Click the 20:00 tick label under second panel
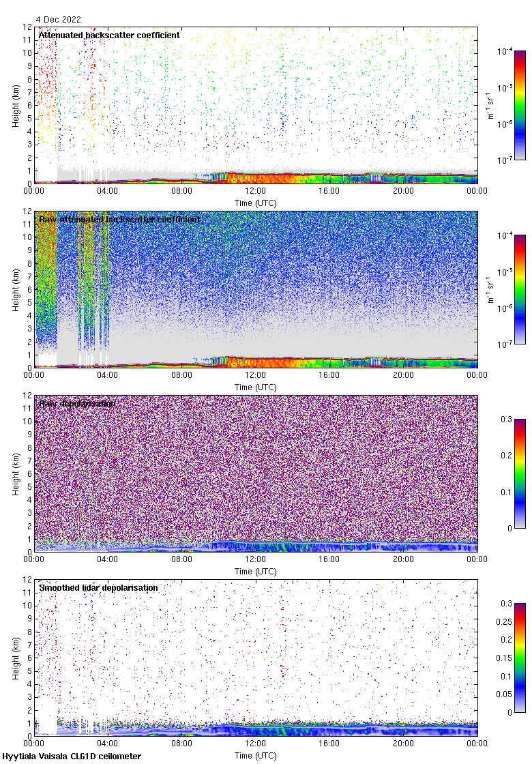This screenshot has height=764, width=532. [x=403, y=375]
